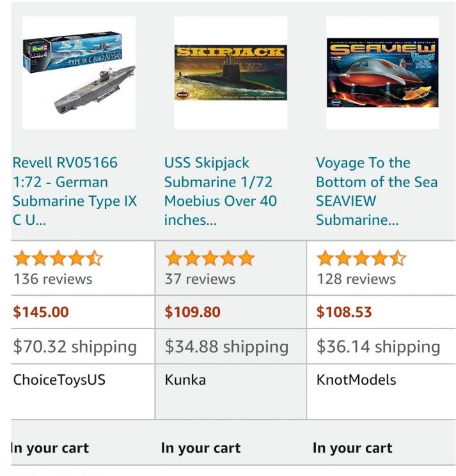Click the five-star rating above 37 reviews

click(210, 258)
